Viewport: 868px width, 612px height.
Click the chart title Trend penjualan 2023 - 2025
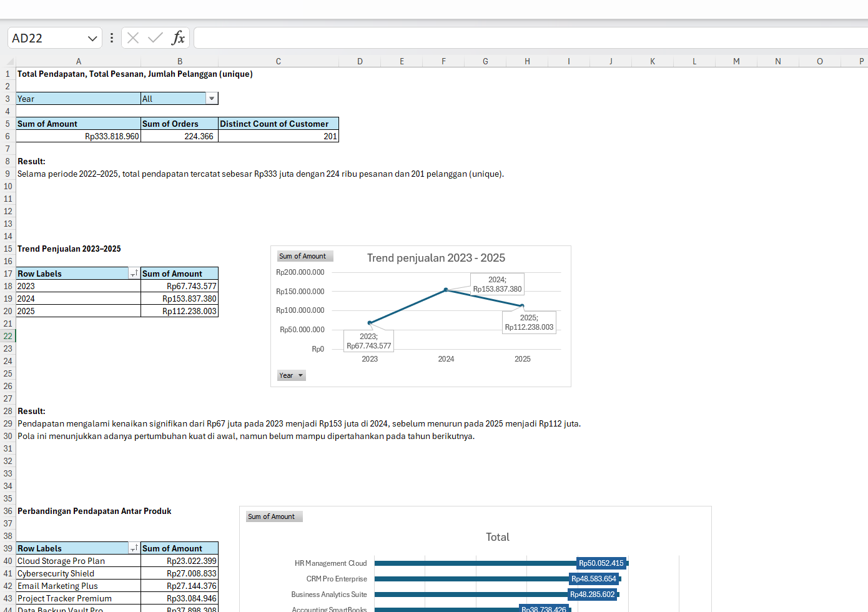pyautogui.click(x=436, y=258)
